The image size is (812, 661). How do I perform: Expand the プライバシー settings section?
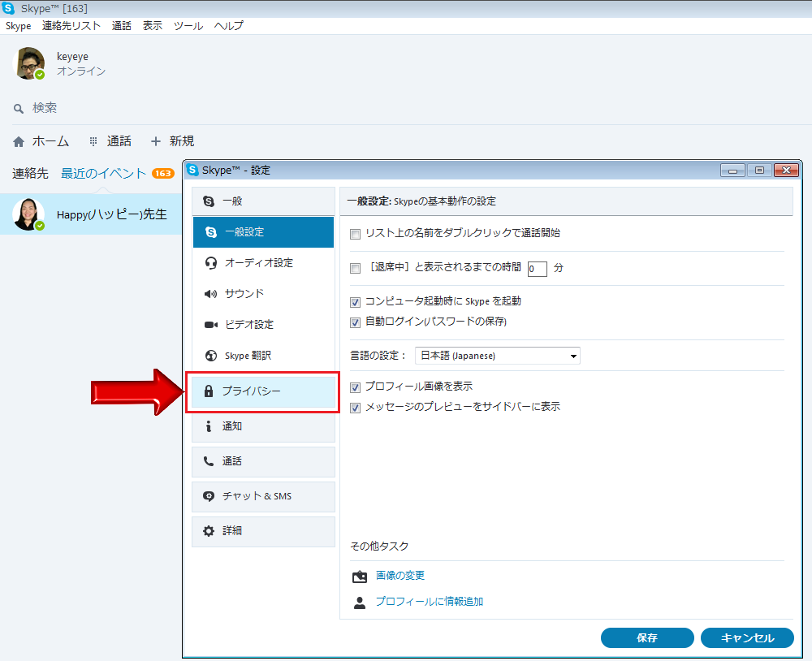[x=264, y=391]
